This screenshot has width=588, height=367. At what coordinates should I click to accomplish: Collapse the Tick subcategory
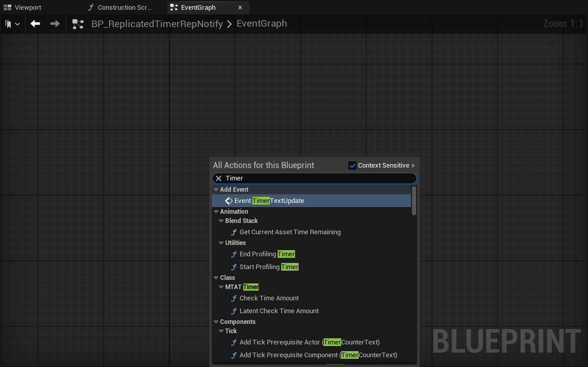coord(221,331)
